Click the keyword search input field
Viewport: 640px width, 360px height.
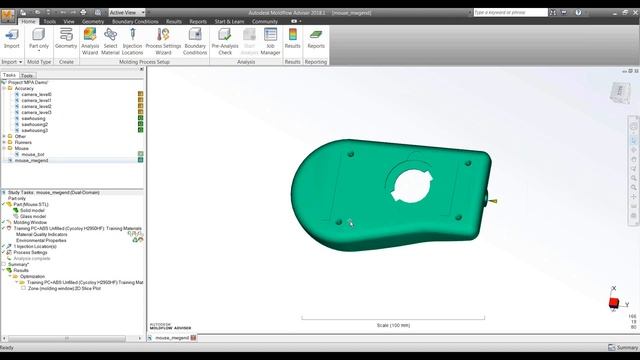tap(510, 13)
